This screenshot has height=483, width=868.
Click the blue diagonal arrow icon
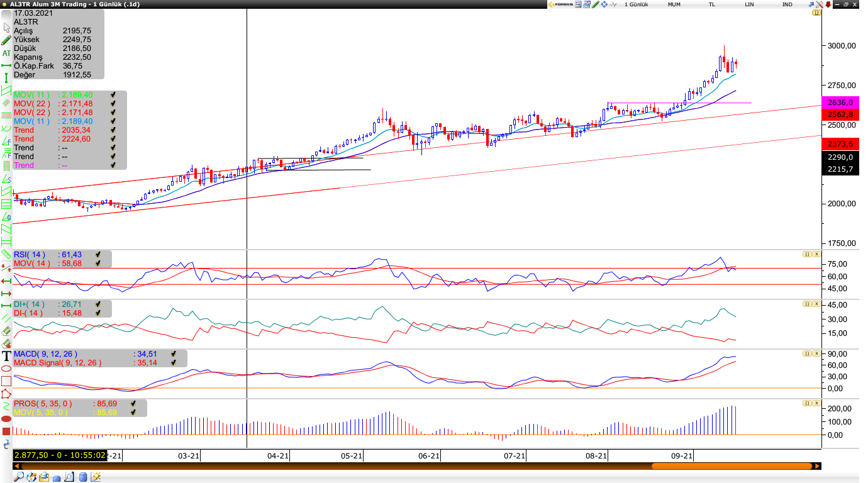811,4
